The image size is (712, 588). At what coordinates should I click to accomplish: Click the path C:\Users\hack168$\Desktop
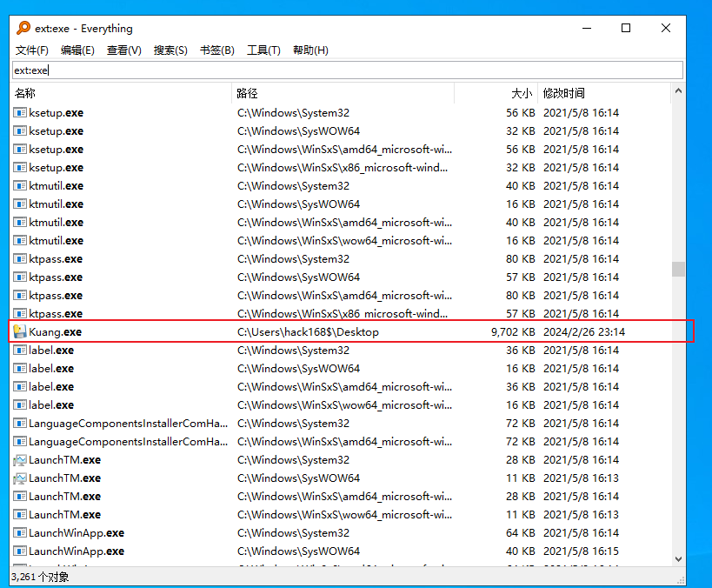[x=308, y=332]
